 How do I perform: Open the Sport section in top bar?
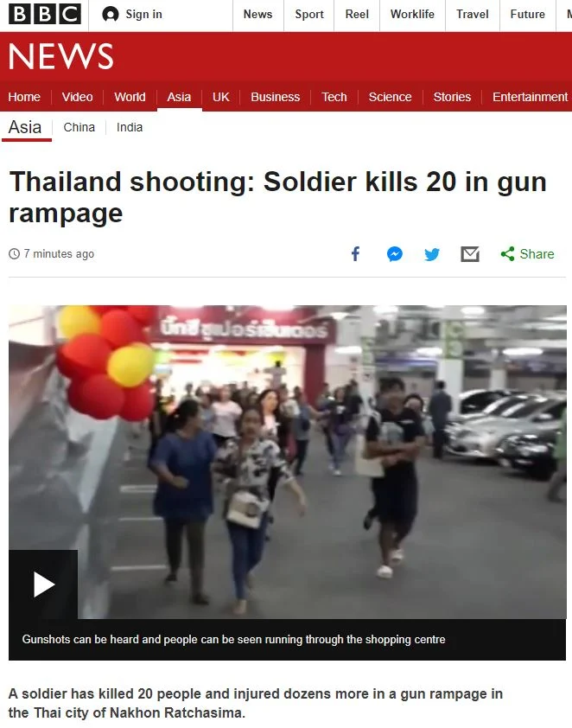pos(309,15)
